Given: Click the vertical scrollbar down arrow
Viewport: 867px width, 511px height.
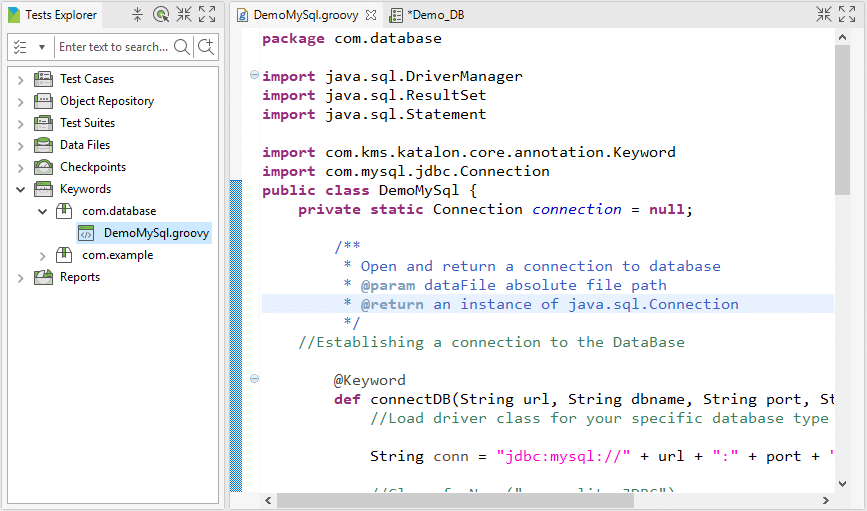Looking at the screenshot, I should click(x=842, y=484).
